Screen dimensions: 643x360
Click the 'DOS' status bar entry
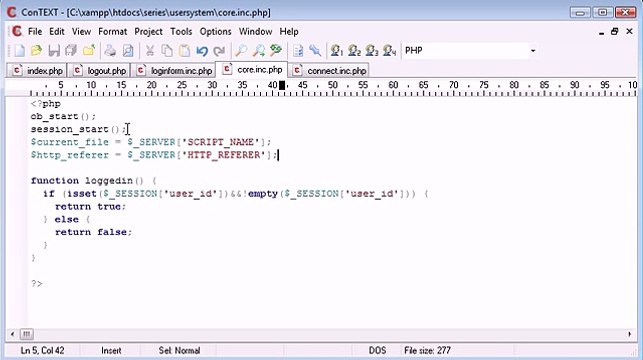tap(377, 351)
